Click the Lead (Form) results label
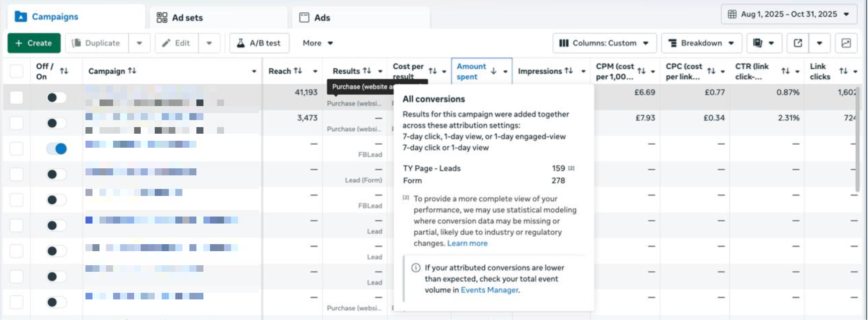The height and width of the screenshot is (320, 868). pos(363,180)
